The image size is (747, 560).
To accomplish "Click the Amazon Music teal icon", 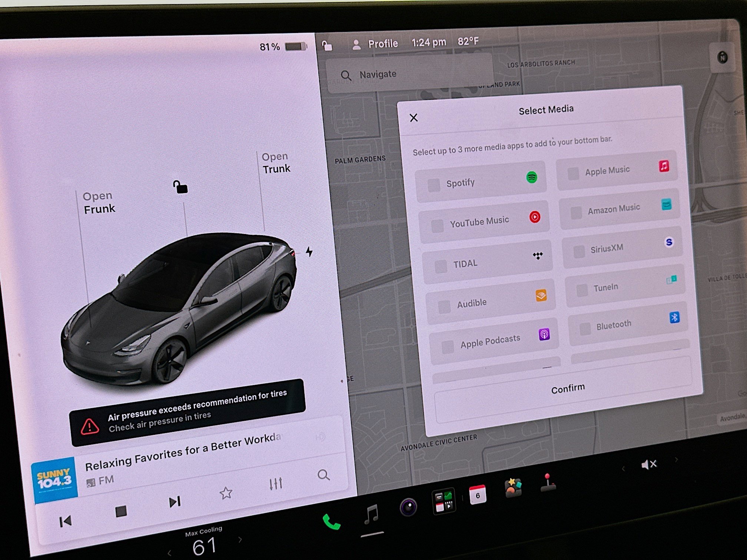I will [x=667, y=204].
